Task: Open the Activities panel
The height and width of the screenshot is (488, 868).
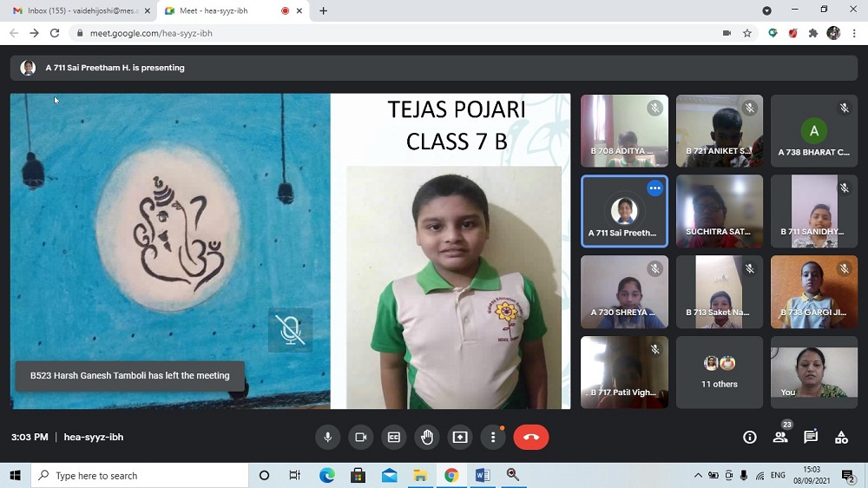Action: coord(841,438)
